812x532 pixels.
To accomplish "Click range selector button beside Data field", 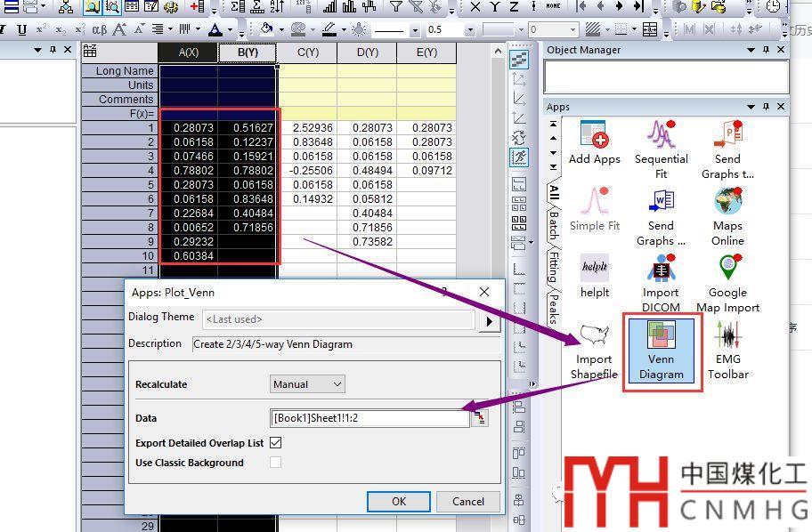I will pyautogui.click(x=480, y=418).
